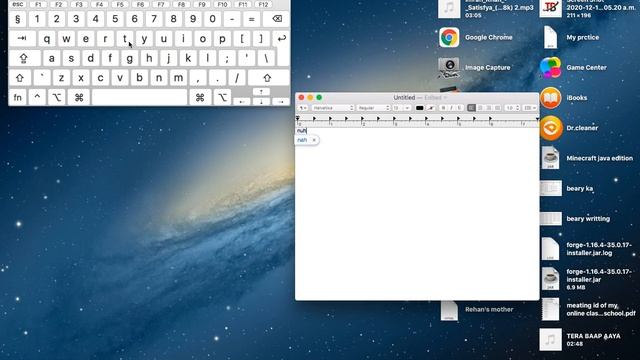This screenshot has height=360, width=640.
Task: Select the beary writting desktop file
Action: [x=550, y=219]
